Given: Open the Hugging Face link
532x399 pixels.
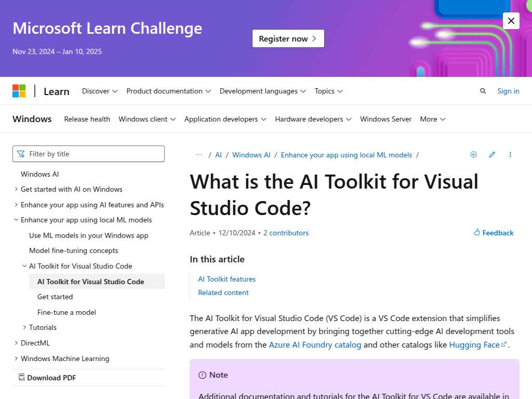Looking at the screenshot, I should (474, 345).
